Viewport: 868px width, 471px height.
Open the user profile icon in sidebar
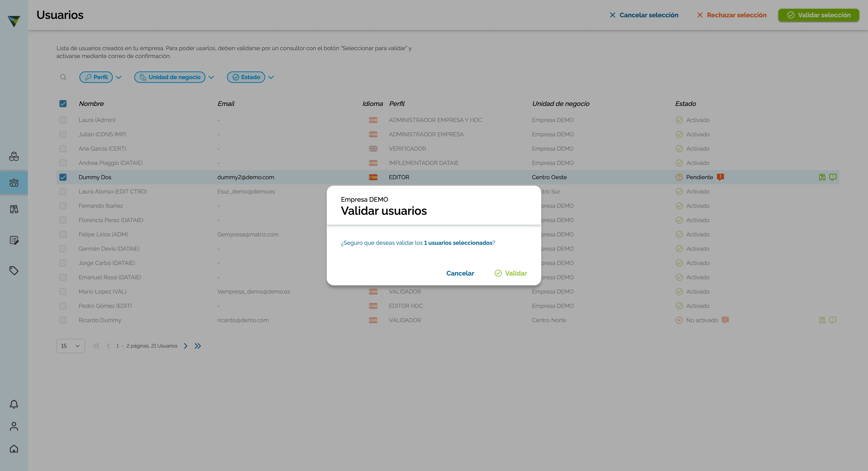point(14,426)
